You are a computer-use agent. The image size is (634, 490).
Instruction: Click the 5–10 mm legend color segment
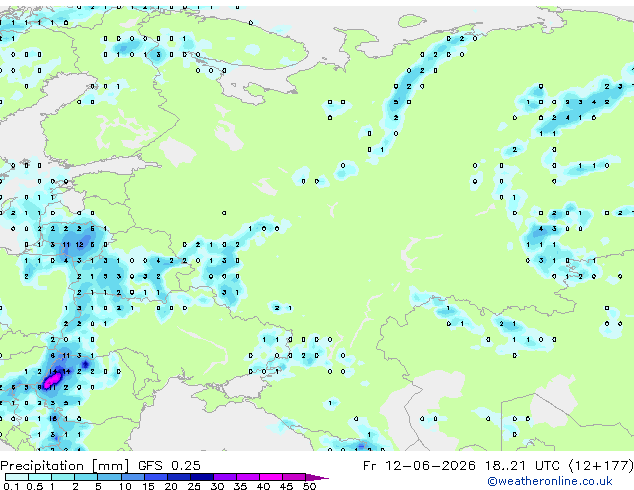click(x=109, y=477)
